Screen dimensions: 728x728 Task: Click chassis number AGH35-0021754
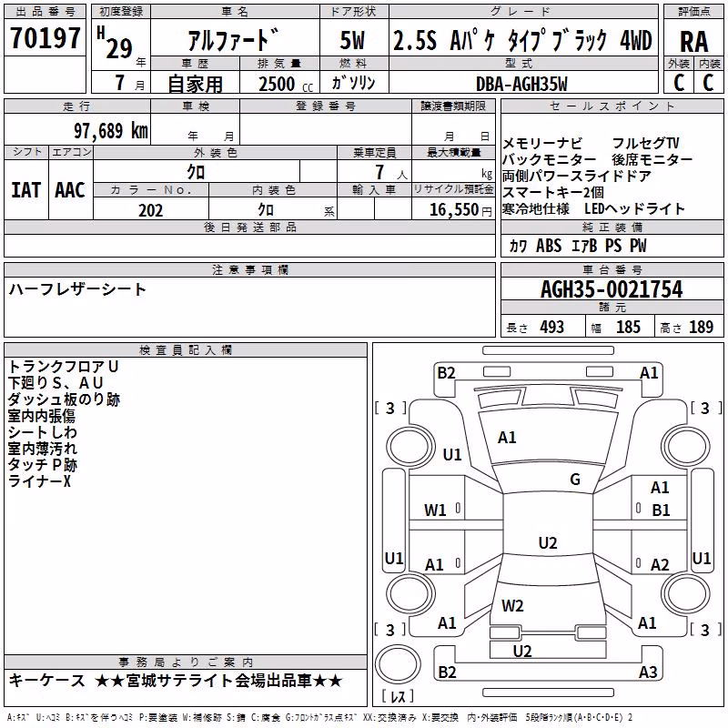tap(612, 289)
